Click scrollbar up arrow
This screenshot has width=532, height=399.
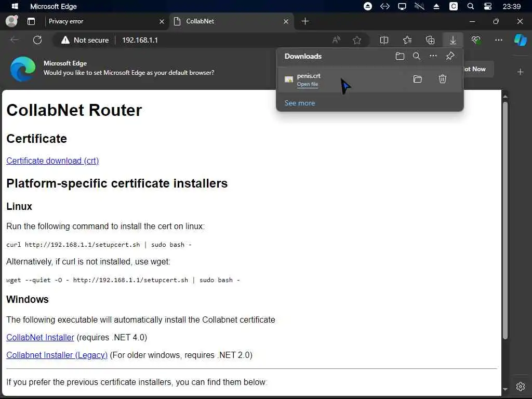pos(505,97)
